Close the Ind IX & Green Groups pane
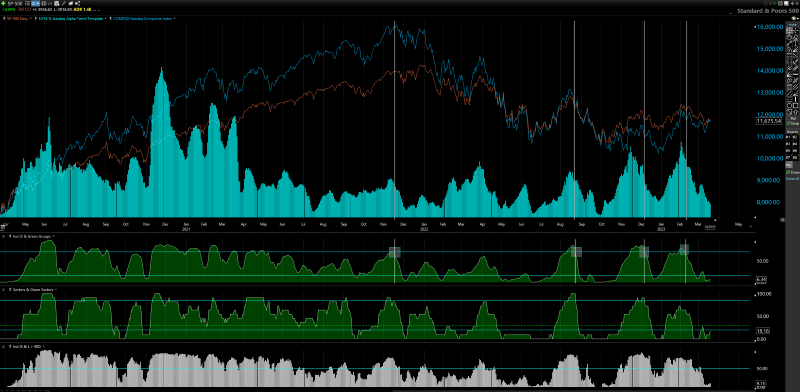800x392 pixels. 3,236
